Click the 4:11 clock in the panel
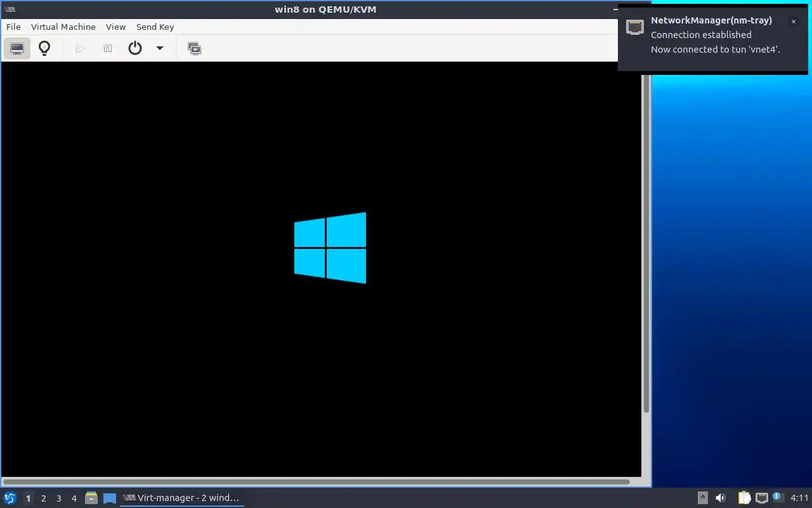This screenshot has height=508, width=812. tap(799, 498)
